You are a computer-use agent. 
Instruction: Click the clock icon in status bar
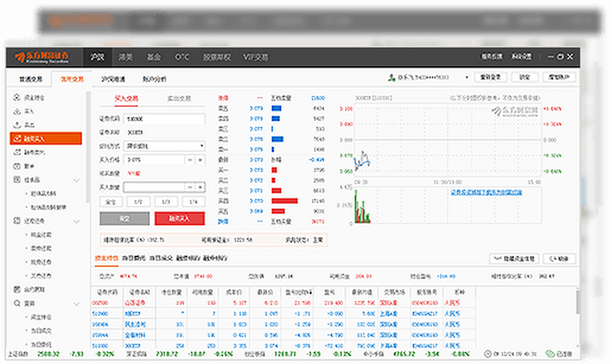point(488,354)
